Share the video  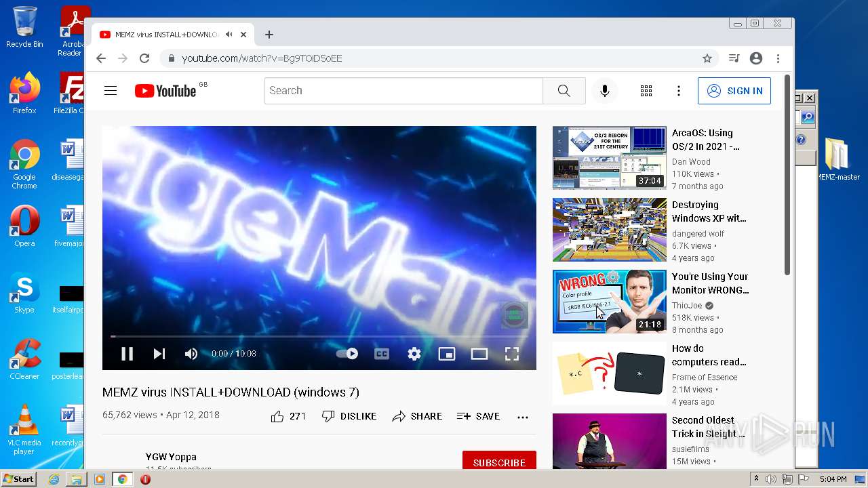[x=417, y=416]
